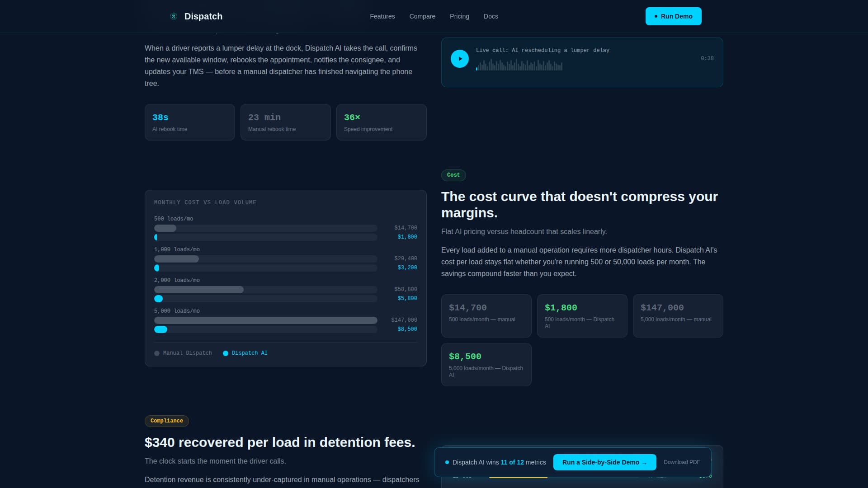Click the Dispatch brand name
This screenshot has width=868, height=488.
point(203,16)
